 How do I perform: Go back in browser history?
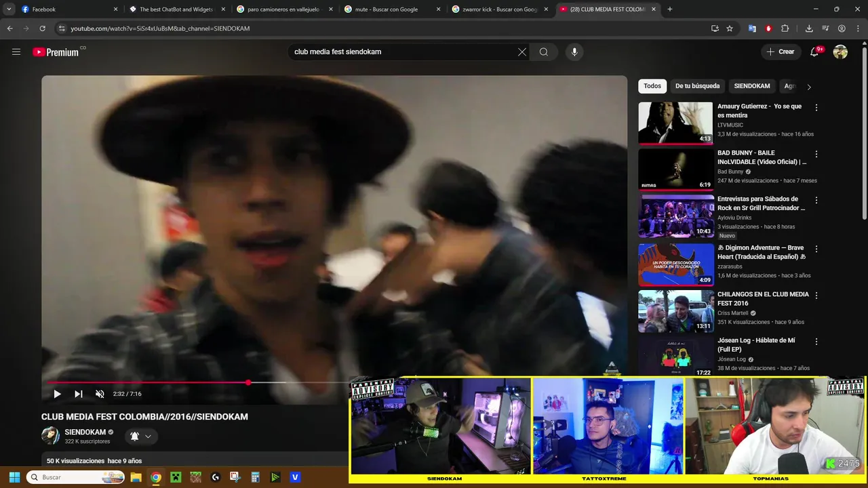tap(9, 28)
